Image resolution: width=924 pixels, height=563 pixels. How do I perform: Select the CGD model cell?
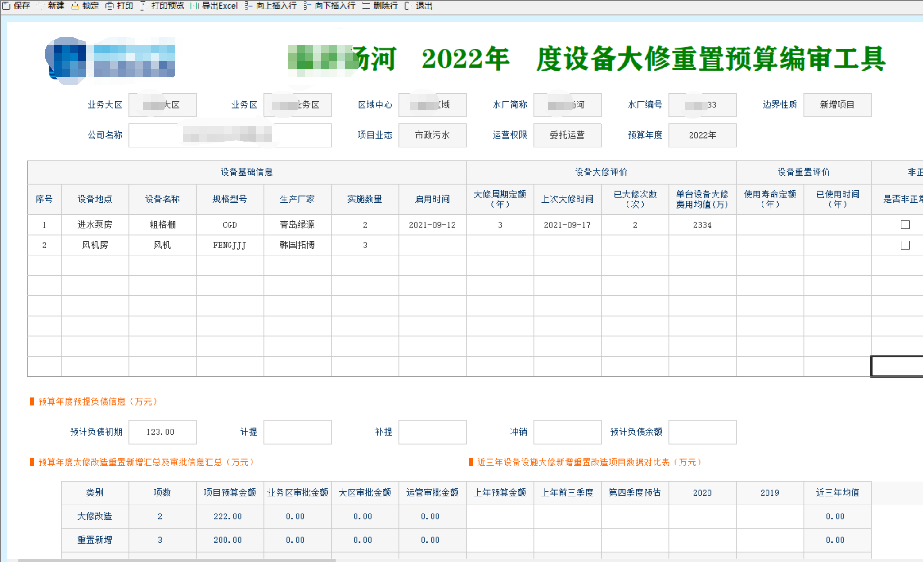(x=230, y=225)
